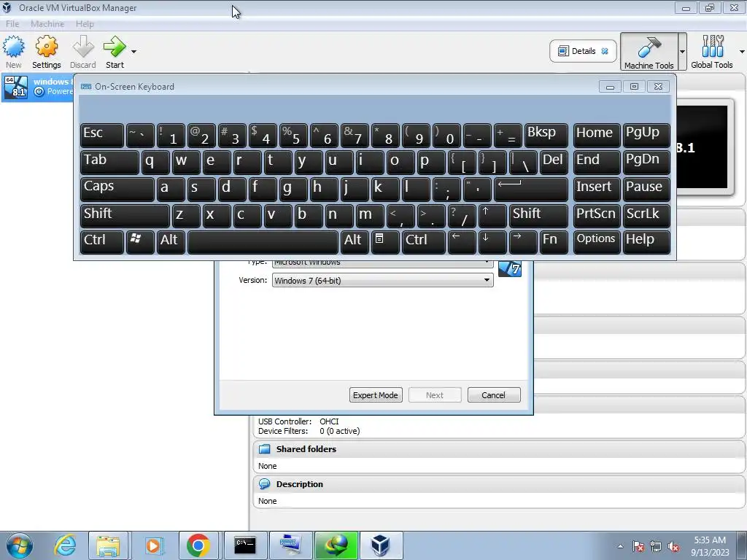
Task: Click the right arrow key
Action: pos(523,242)
